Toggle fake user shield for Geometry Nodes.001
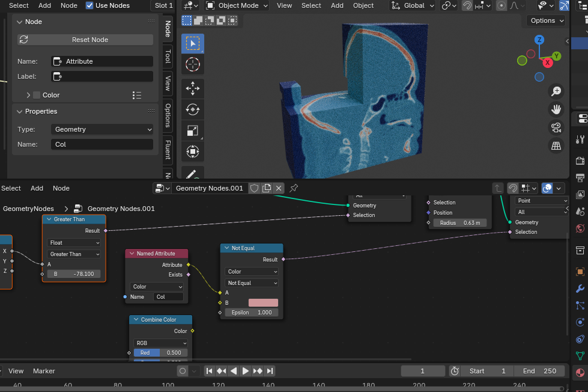The width and height of the screenshot is (588, 392). (254, 188)
